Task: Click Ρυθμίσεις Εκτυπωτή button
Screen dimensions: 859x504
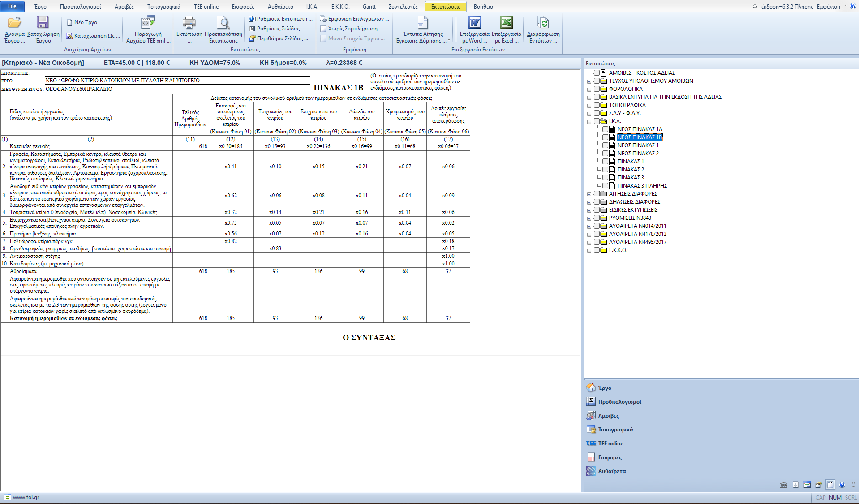Action: tap(281, 19)
